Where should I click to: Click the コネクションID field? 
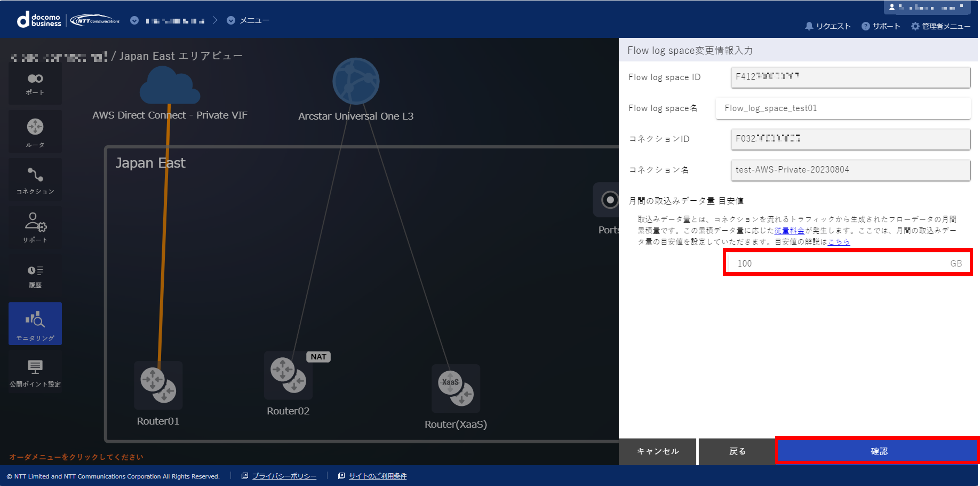click(x=850, y=139)
